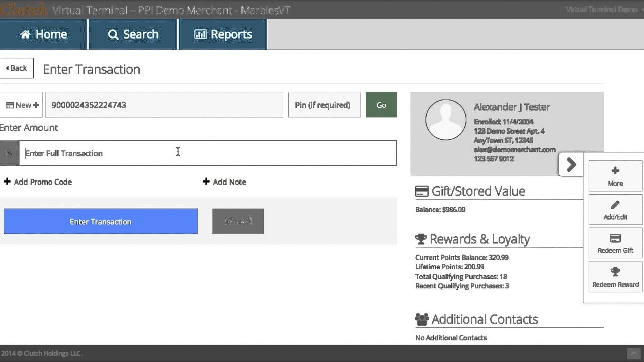Click the Clutch logo
644x362 pixels.
[x=23, y=10]
